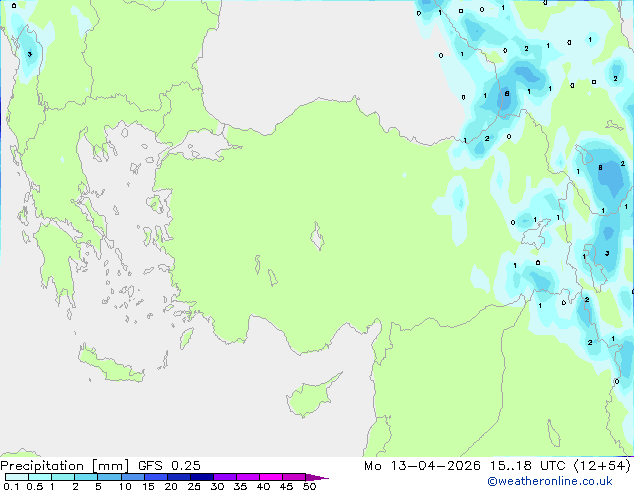
Task: Select the 20–25 mm legend color swatch
Action: 178,477
